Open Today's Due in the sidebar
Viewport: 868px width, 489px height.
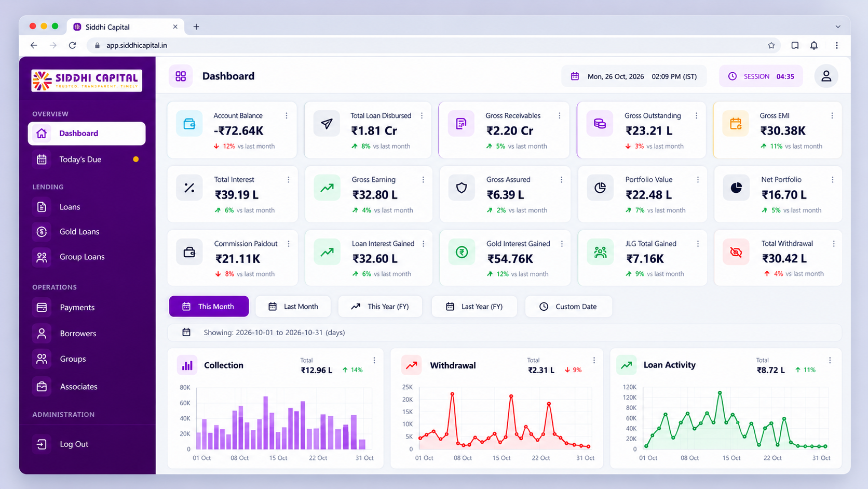coord(87,160)
